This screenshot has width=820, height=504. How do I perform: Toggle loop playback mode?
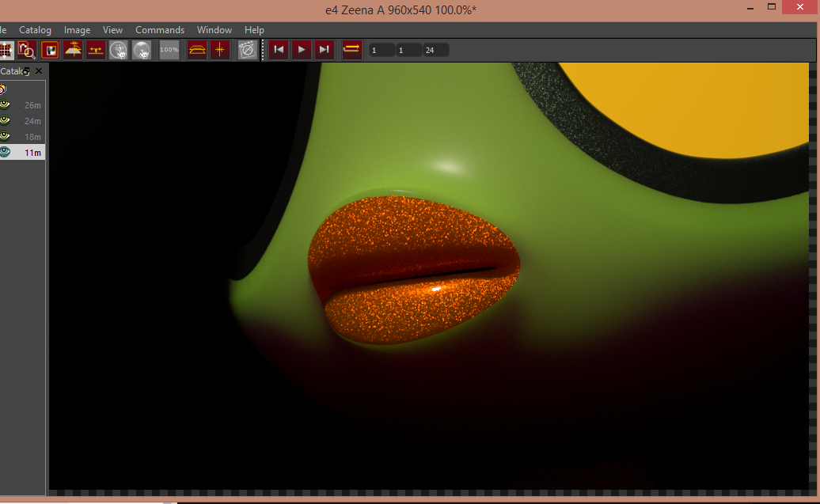351,50
